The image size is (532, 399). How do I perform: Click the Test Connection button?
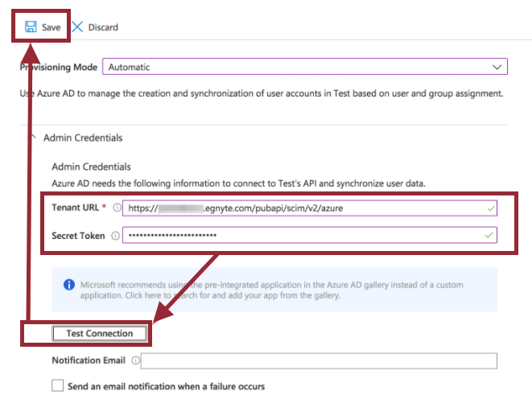pos(100,334)
